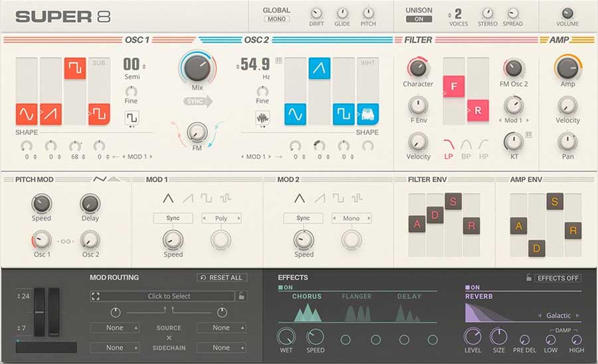Click the RESET ALL button
Image resolution: width=598 pixels, height=364 pixels.
point(222,278)
